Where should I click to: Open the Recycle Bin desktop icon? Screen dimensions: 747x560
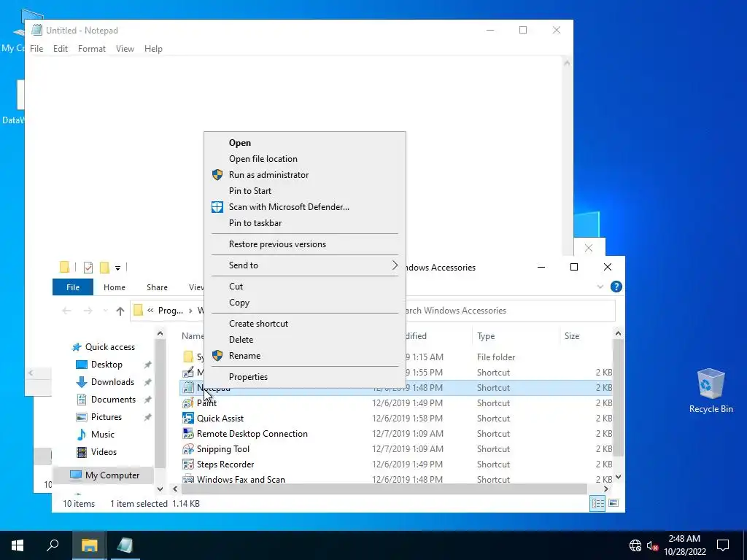(711, 391)
